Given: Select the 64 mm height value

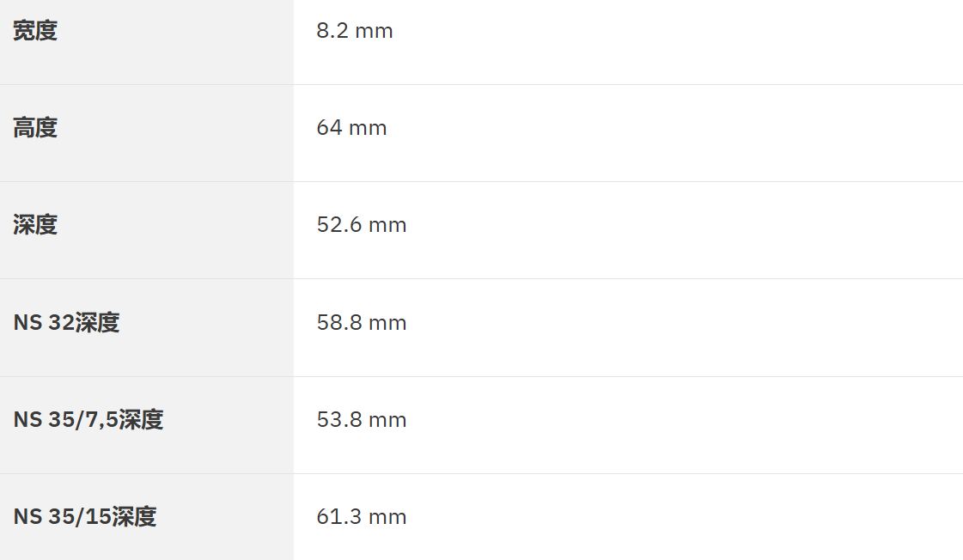Looking at the screenshot, I should [x=351, y=128].
